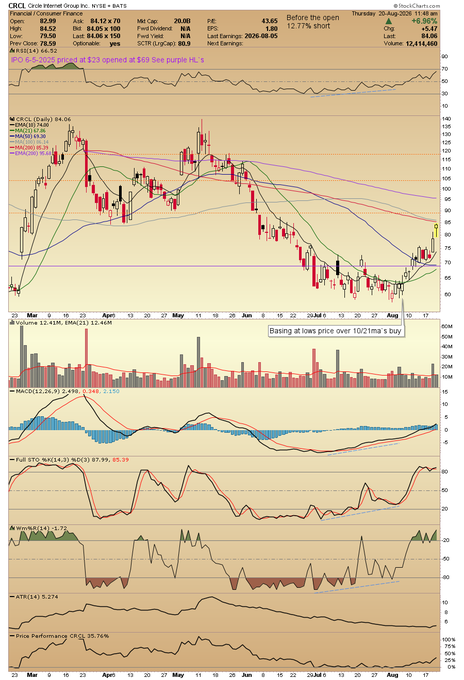
Task: Click the small icon before RSI(14) label
Action: (12, 51)
